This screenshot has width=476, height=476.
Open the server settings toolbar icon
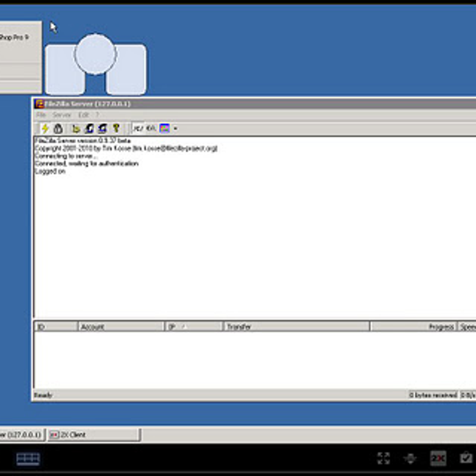coord(76,129)
